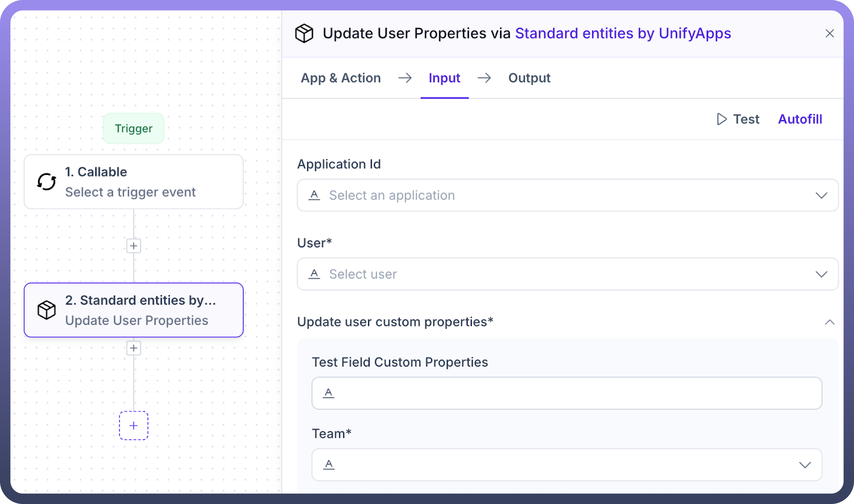This screenshot has width=854, height=504.
Task: Close the Update User Properties panel
Action: (x=830, y=33)
